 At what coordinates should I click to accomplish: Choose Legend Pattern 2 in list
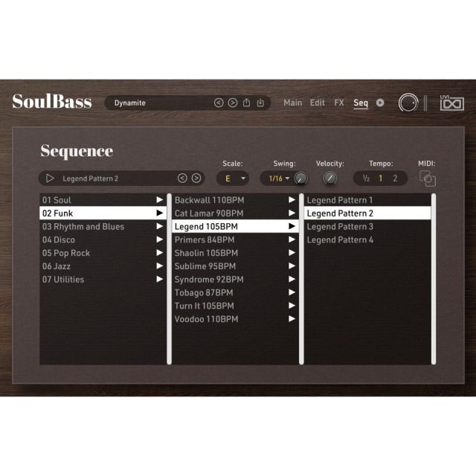(367, 213)
